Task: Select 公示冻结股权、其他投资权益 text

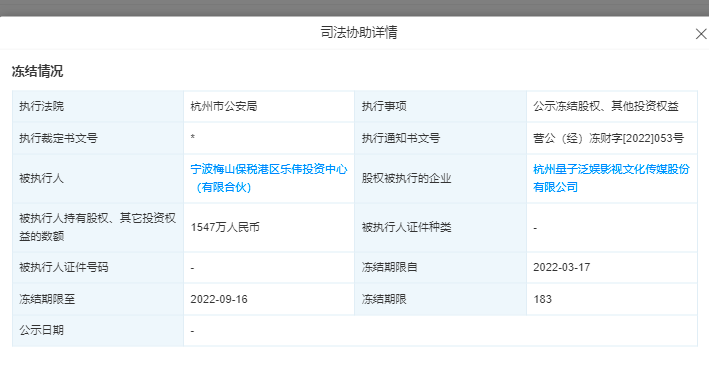Action: pyautogui.click(x=606, y=106)
